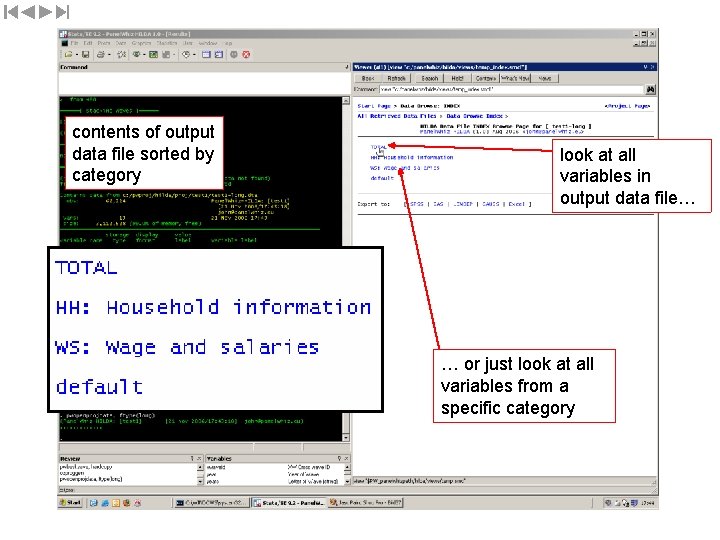The height and width of the screenshot is (540, 720).
Task: Open the Do-file Editor toolbar icon
Action: tap(186, 55)
